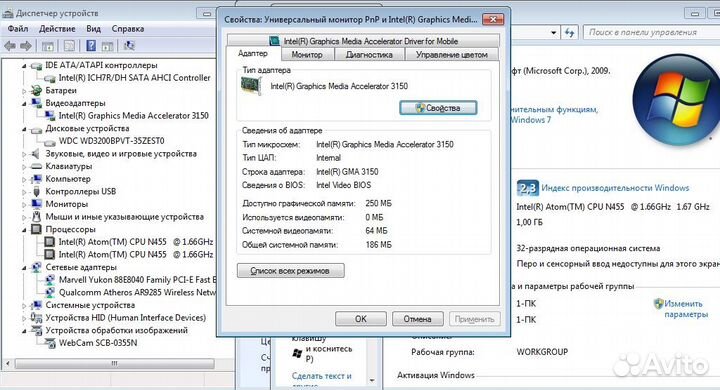Viewport: 720px width, 390px height.
Task: Close the adapter properties dialog
Action: pos(493,19)
